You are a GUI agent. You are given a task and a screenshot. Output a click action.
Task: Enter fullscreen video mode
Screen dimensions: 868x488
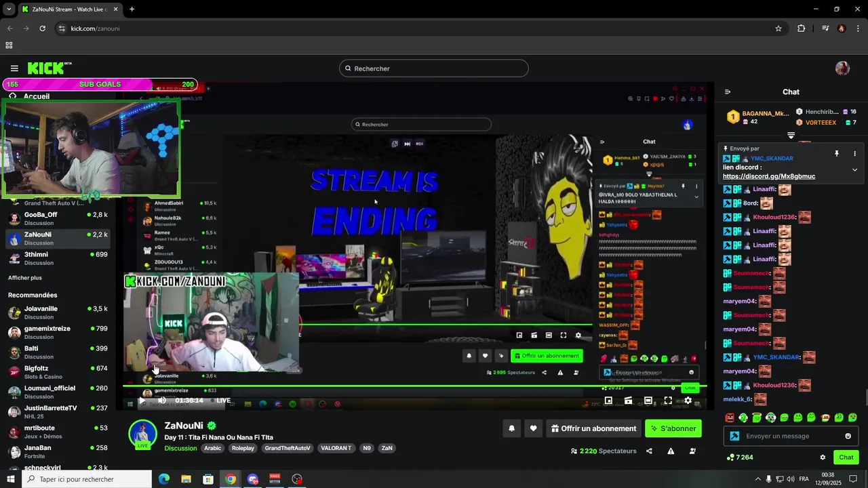(x=668, y=401)
